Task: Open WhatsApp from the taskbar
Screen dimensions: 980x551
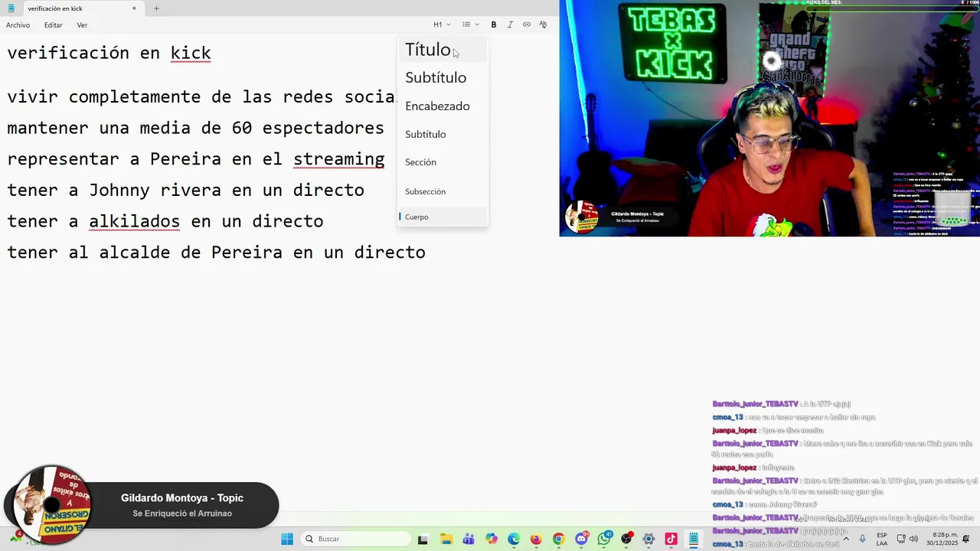Action: tap(604, 539)
